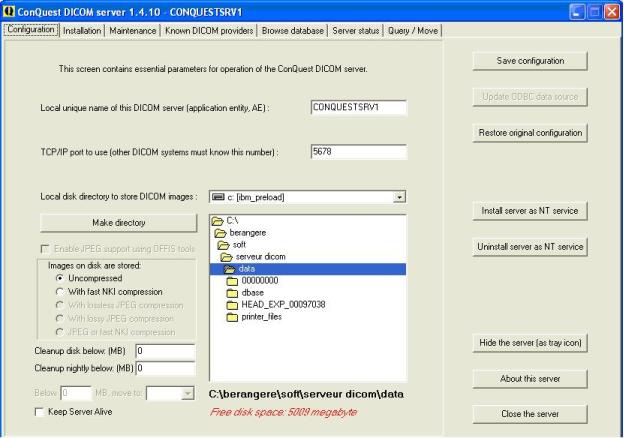The image size is (624, 438).
Task: Click Install server as NT service
Action: tap(530, 211)
